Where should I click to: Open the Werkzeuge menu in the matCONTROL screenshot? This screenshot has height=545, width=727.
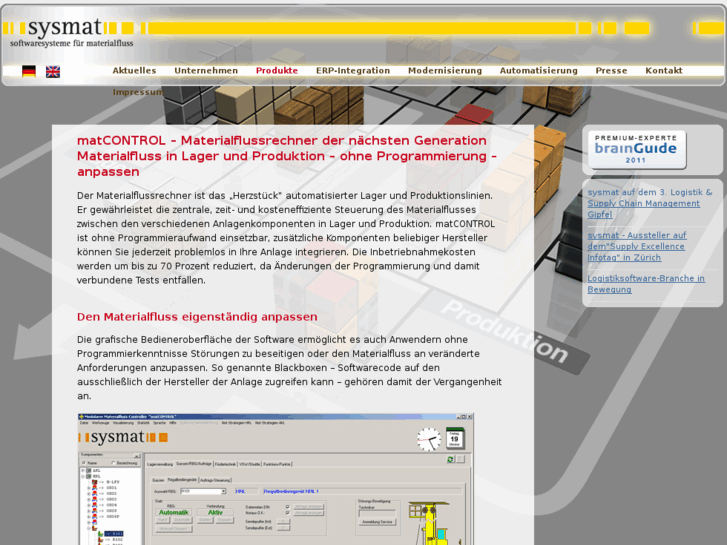pyautogui.click(x=101, y=423)
